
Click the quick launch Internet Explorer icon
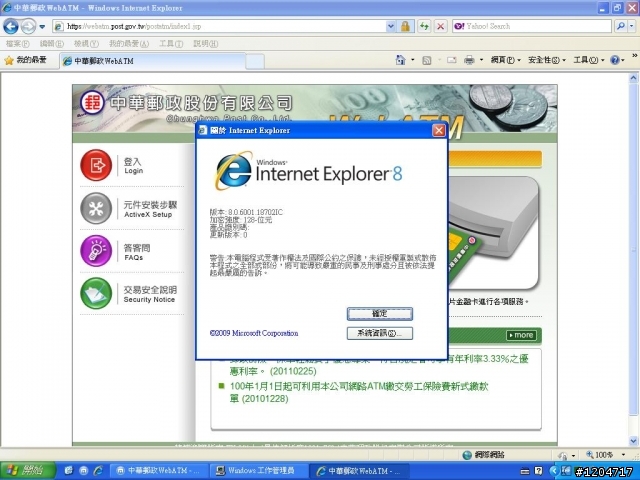tap(98, 471)
